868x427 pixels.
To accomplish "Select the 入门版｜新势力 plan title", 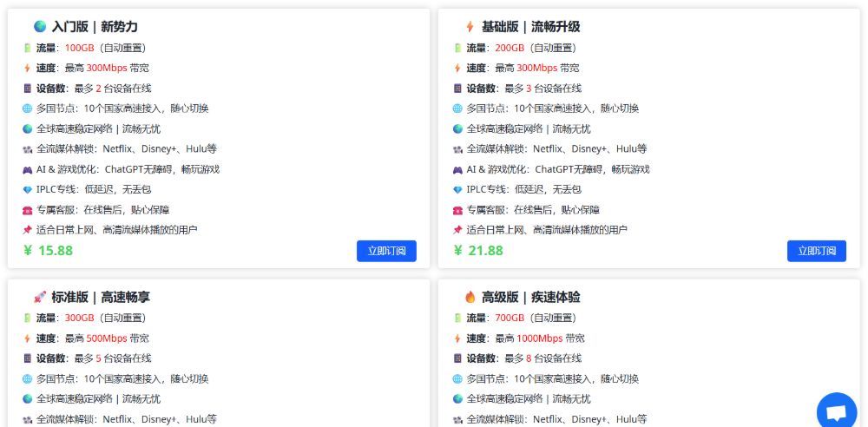I will [95, 27].
